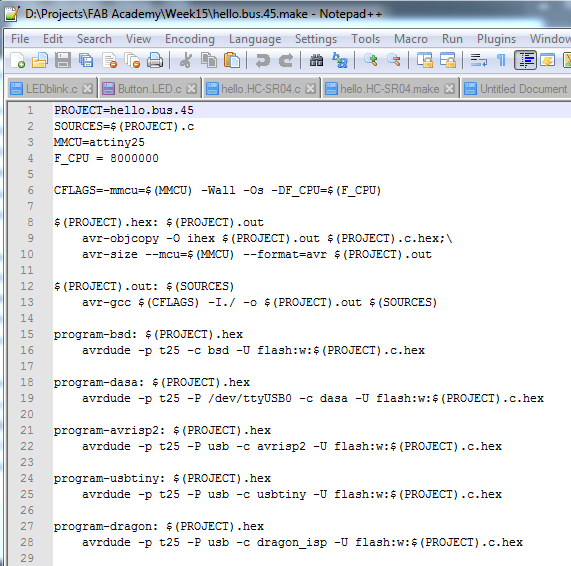Close the LEDblink.c tab
Image resolution: width=571 pixels, height=566 pixels.
87,89
